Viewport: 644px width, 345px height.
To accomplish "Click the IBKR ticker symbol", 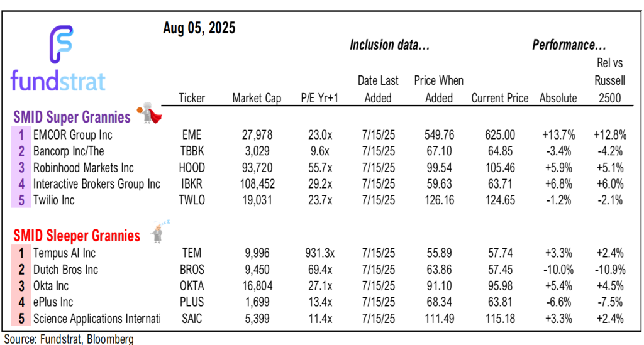I will 192,184.
